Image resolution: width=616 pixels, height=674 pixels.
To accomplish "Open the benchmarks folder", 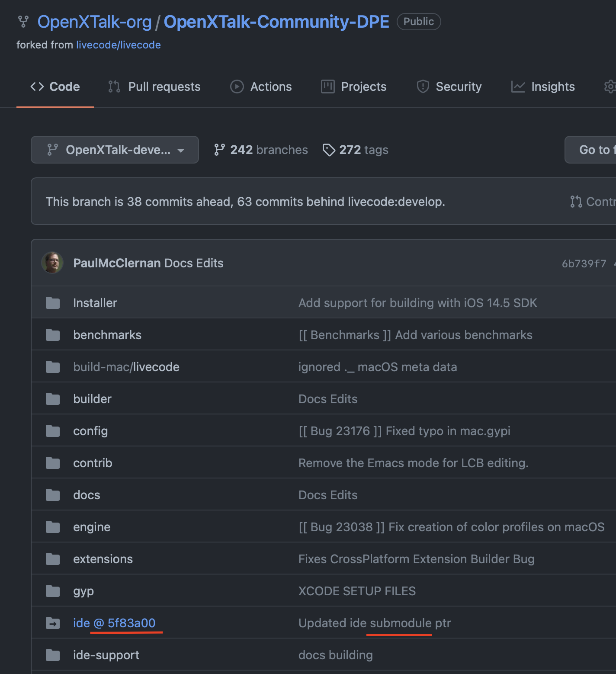I will click(x=107, y=335).
